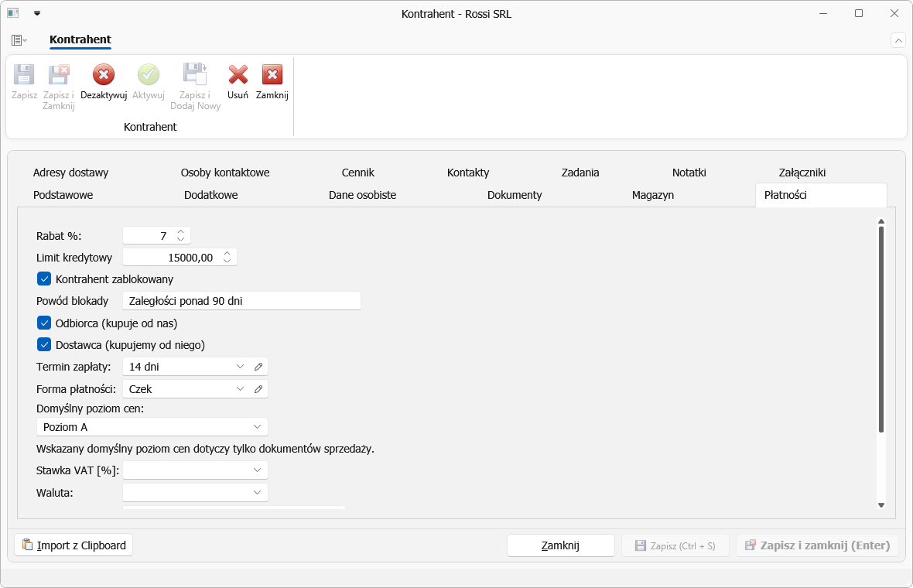This screenshot has height=588, width=913.
Task: Click the bottom Zamknij button
Action: click(x=561, y=545)
